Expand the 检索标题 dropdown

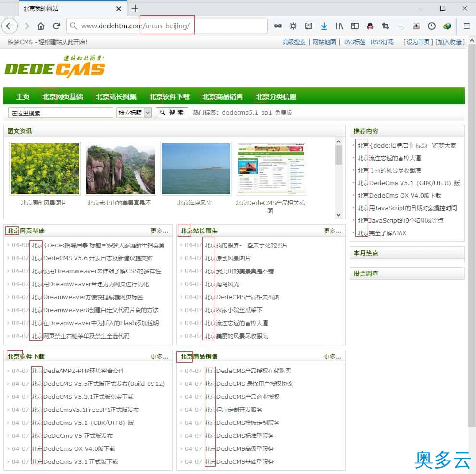134,113
